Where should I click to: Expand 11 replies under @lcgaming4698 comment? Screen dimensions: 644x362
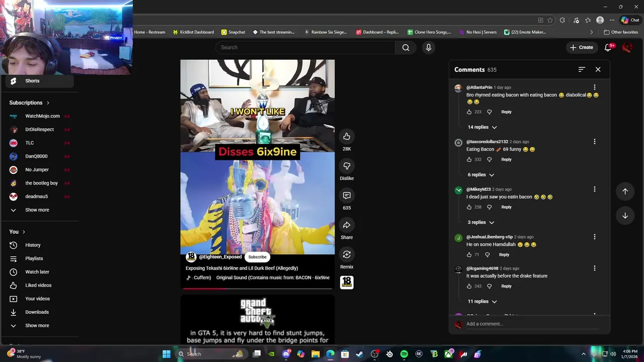(482, 301)
